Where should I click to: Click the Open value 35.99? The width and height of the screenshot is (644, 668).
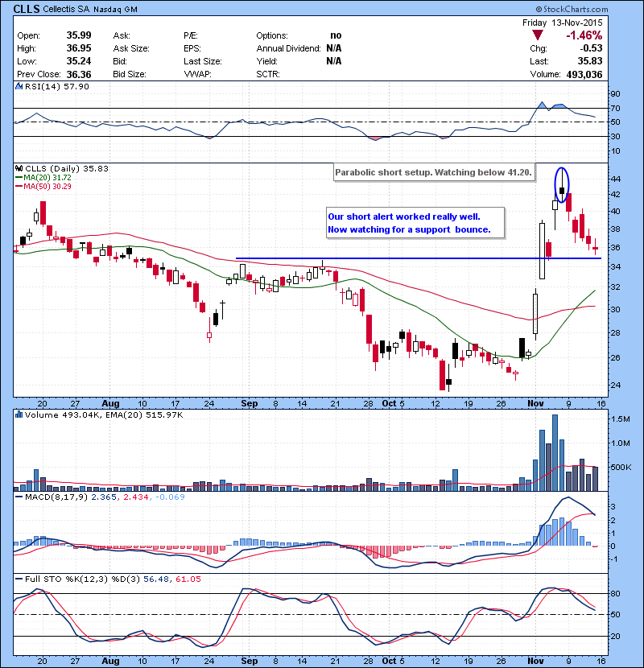(x=79, y=35)
